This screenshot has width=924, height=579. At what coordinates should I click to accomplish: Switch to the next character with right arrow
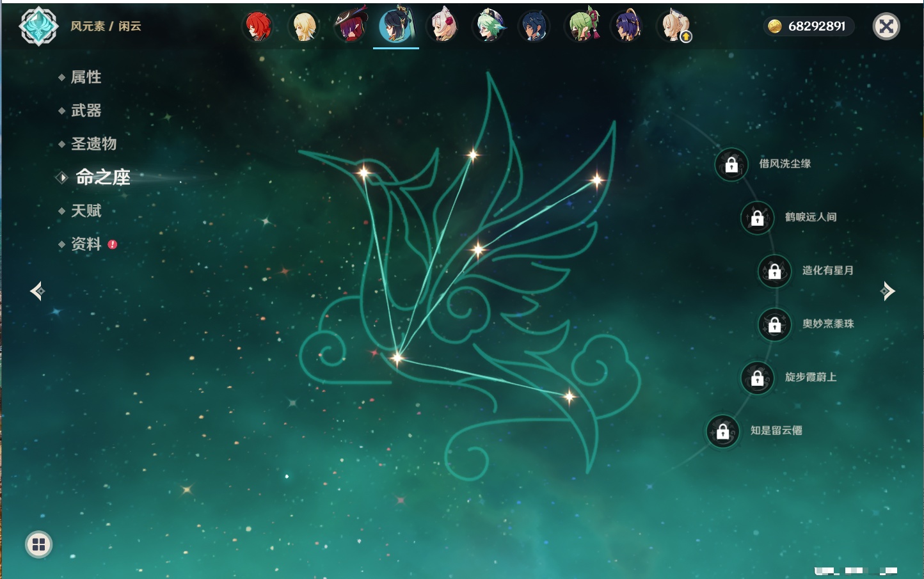888,291
